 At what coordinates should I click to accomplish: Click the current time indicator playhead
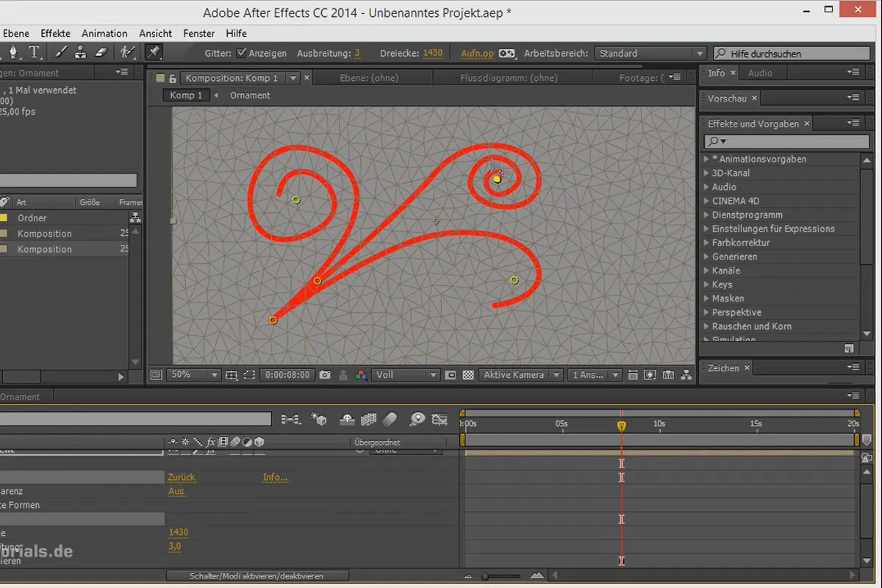click(621, 426)
